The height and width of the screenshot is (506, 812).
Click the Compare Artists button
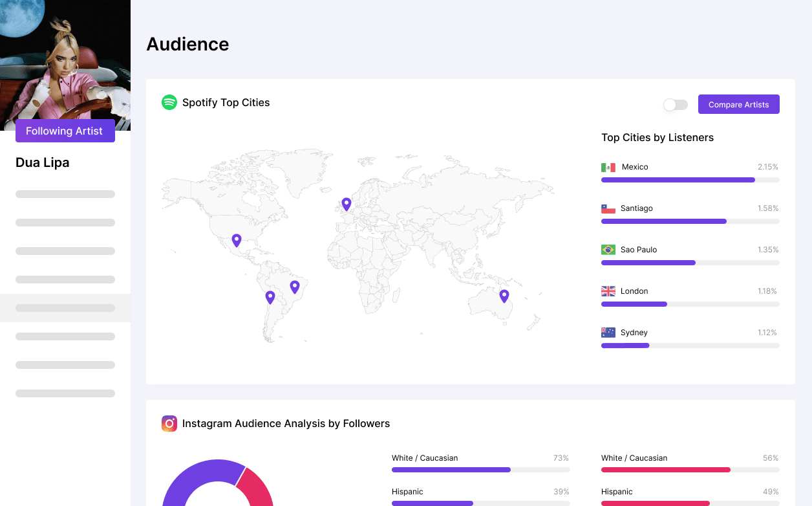739,104
